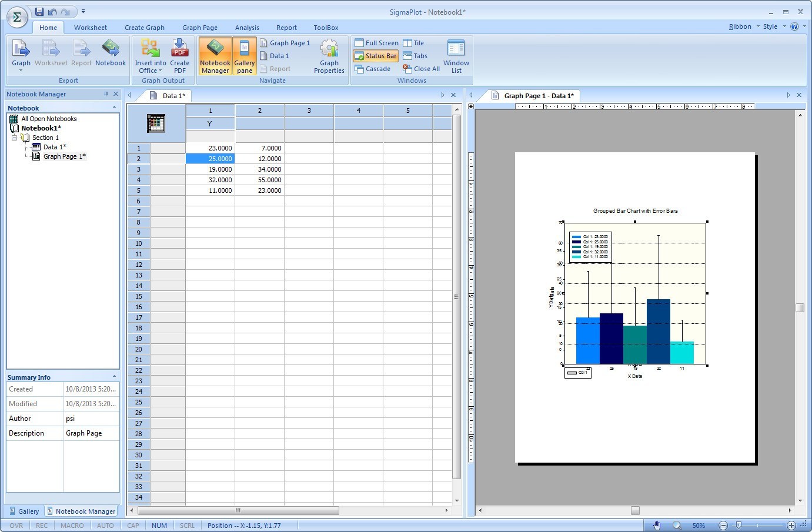Image resolution: width=812 pixels, height=532 pixels.
Task: Click the zoom slider handle
Action: 739,526
